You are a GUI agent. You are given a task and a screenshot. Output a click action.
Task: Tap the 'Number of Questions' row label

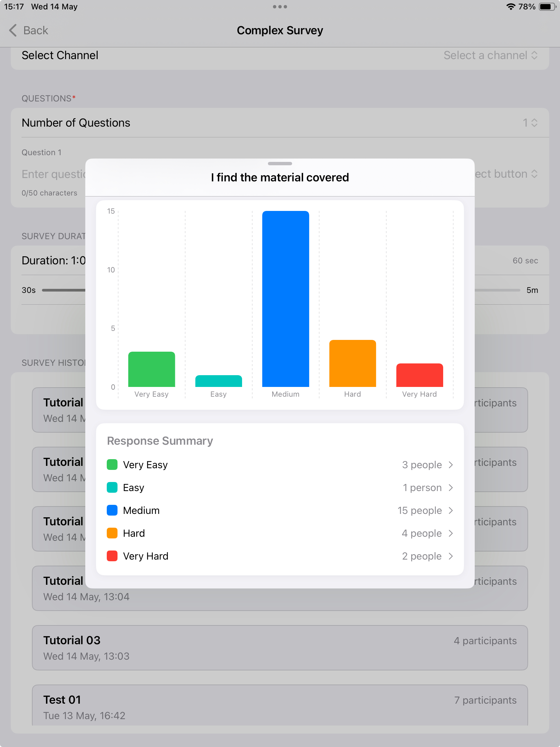pos(76,123)
